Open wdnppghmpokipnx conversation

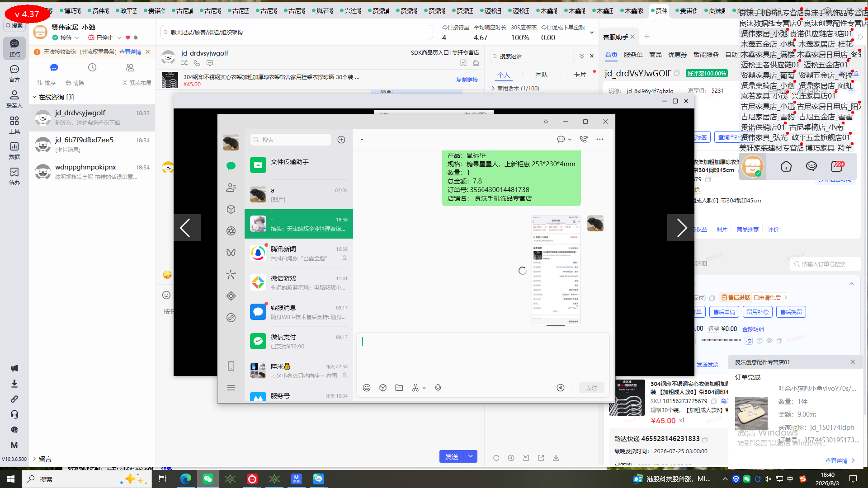tap(92, 172)
